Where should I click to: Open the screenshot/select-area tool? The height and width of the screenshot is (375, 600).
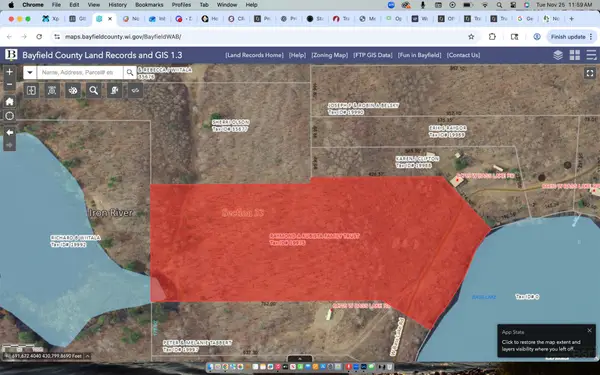tap(52, 91)
